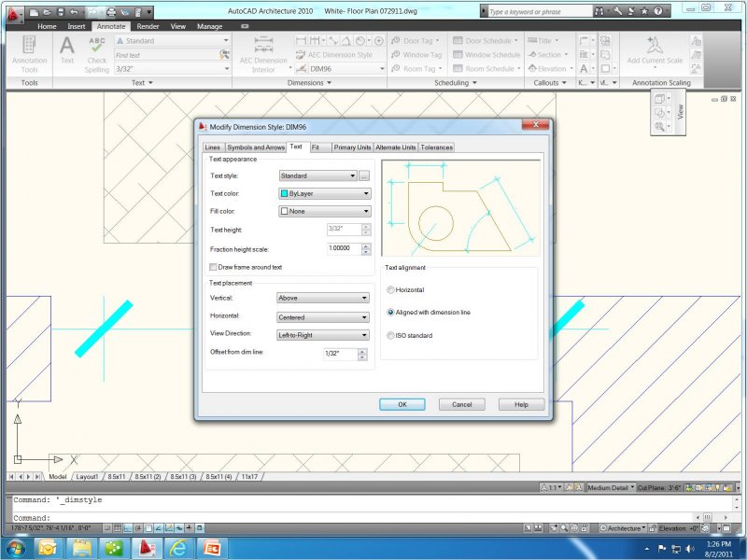The height and width of the screenshot is (560, 747).
Task: Expand the Callouts ribbon panel
Action: (x=550, y=83)
